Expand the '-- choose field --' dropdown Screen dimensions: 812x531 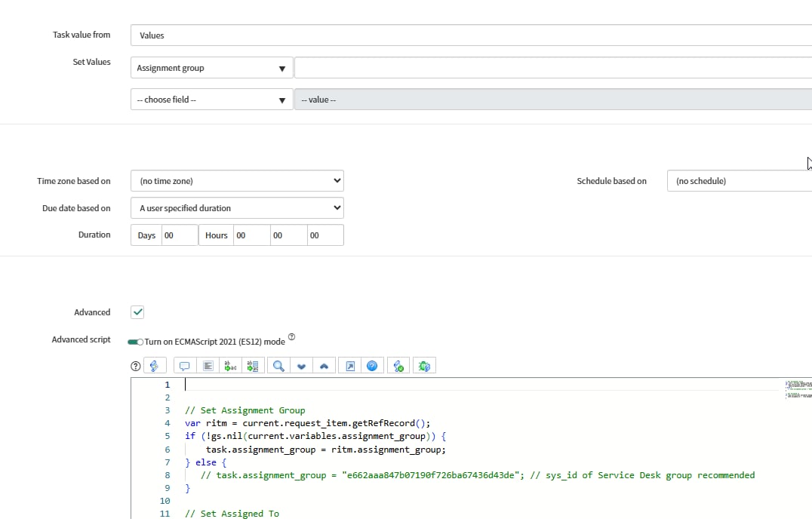click(x=211, y=100)
